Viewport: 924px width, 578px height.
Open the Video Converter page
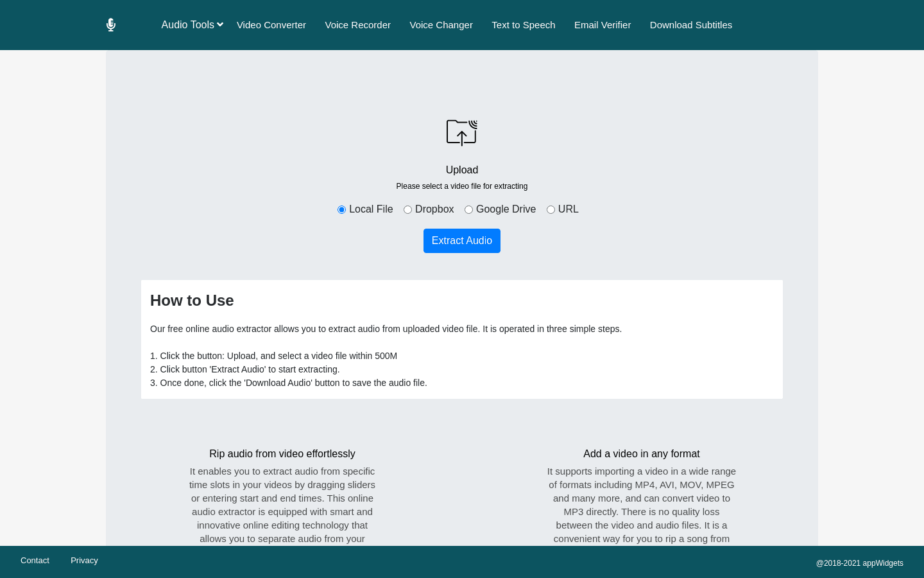[x=271, y=24]
